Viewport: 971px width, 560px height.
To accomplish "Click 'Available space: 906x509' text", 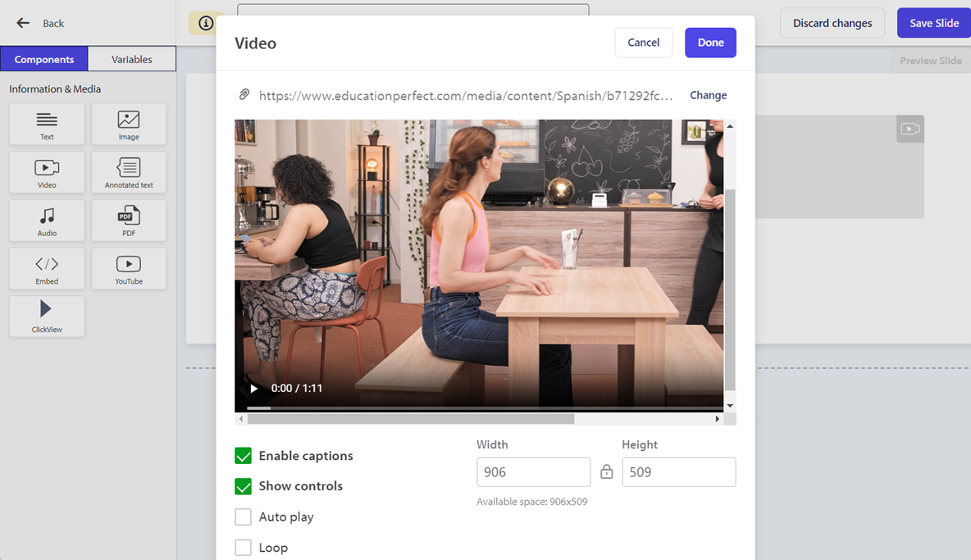I will pyautogui.click(x=532, y=502).
